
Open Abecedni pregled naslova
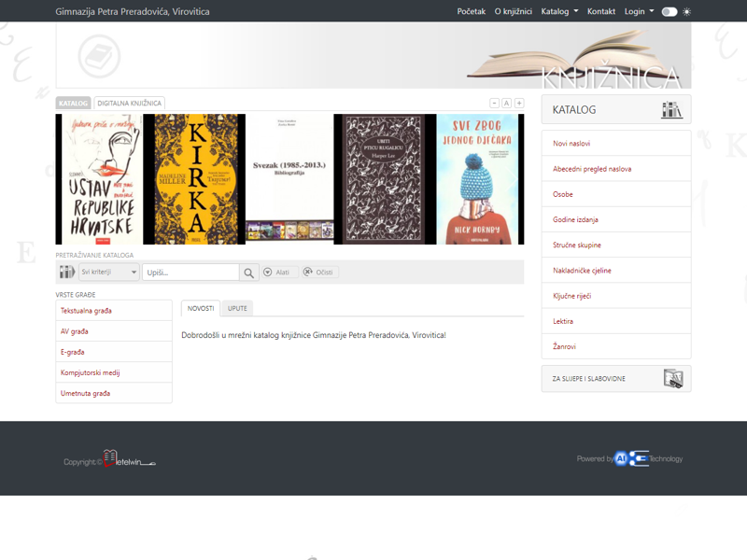tap(616, 169)
